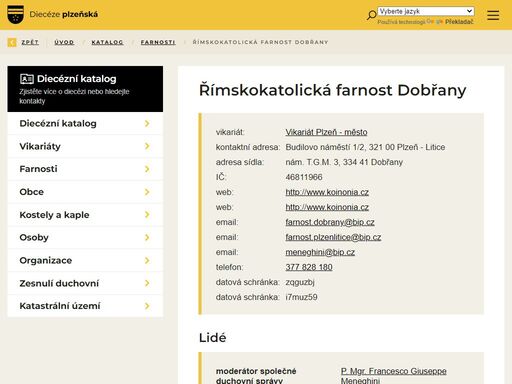Select IČ value 46811966

[304, 177]
